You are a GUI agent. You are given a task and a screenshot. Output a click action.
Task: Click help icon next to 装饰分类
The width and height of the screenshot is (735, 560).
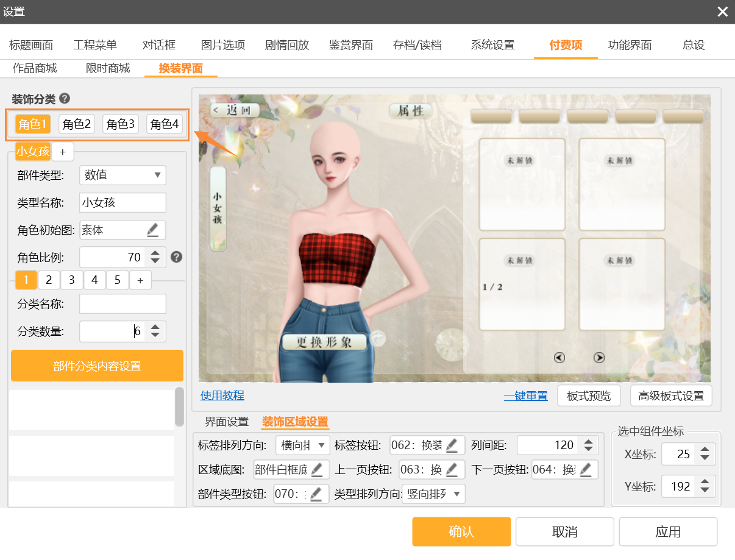coord(65,99)
